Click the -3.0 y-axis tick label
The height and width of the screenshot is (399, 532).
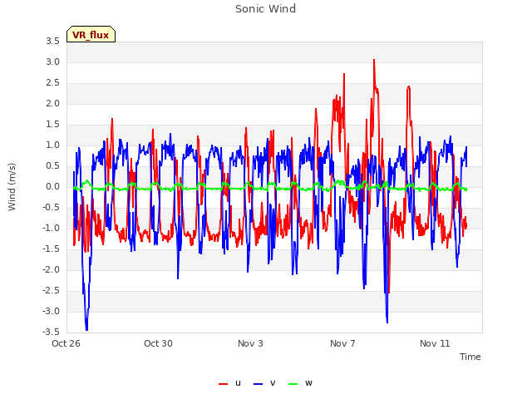coord(52,311)
